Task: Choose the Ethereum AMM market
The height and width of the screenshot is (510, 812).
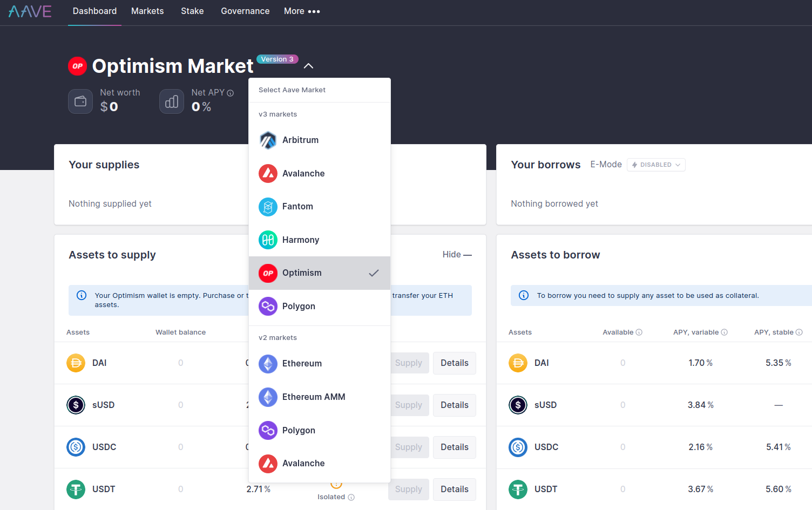Action: coord(320,397)
